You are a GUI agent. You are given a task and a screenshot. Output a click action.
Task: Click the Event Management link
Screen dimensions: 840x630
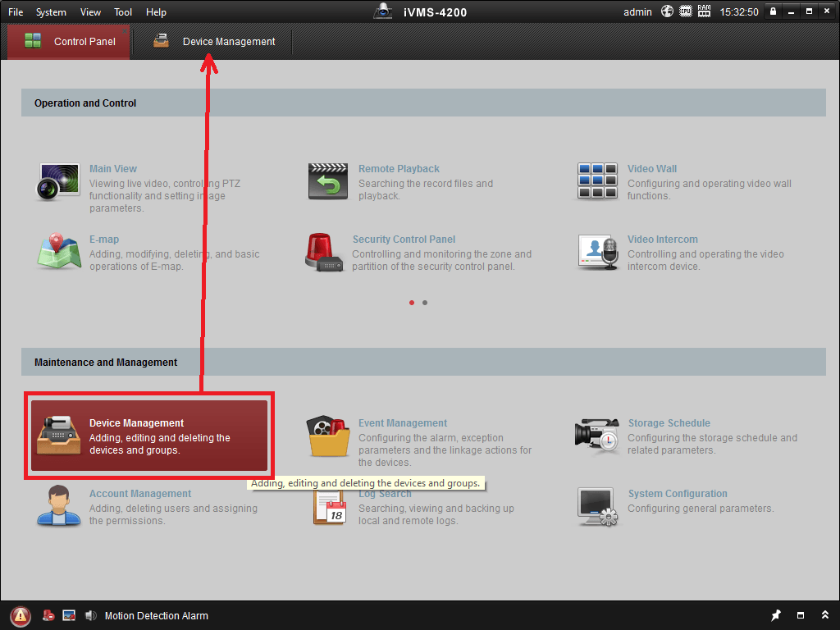(403, 423)
